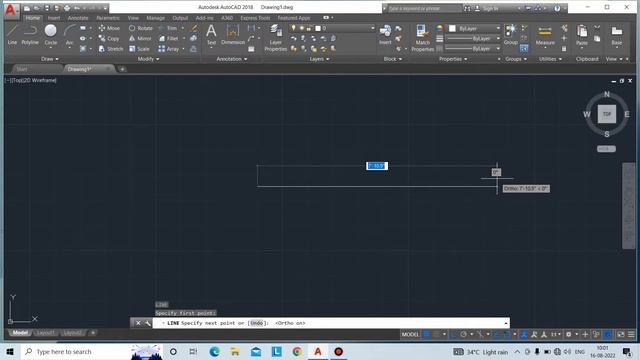Click the Array tool
The width and height of the screenshot is (640, 360).
tap(169, 49)
